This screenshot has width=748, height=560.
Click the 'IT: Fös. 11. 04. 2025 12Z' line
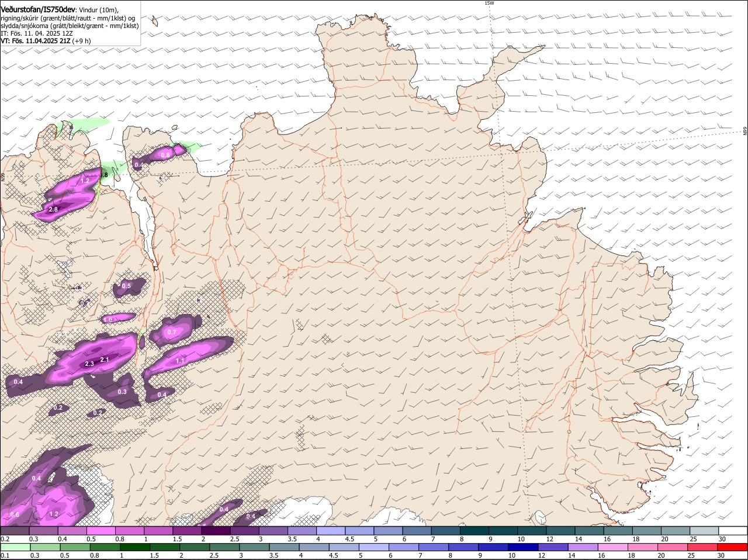[37, 33]
